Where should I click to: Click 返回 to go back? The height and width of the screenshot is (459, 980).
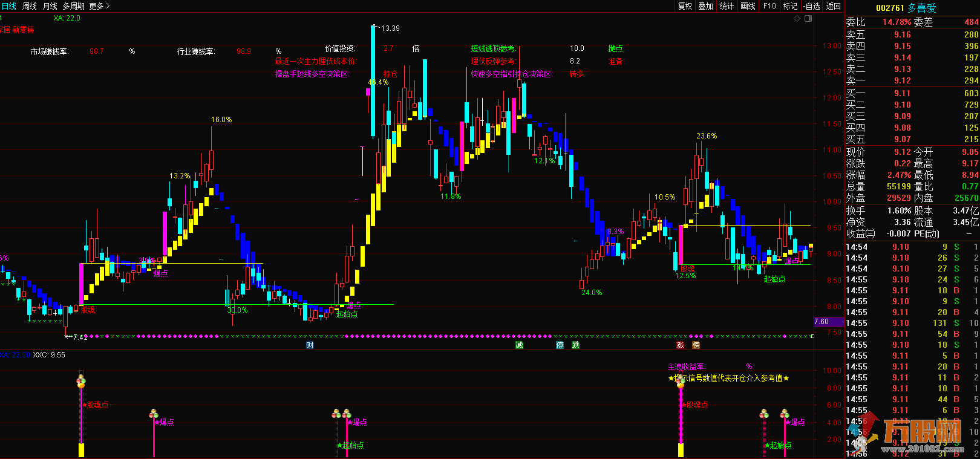834,6
